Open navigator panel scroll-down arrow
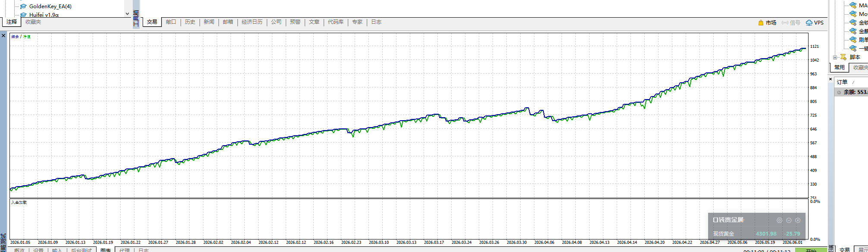Viewport: 868px width, 252px height. (x=127, y=14)
